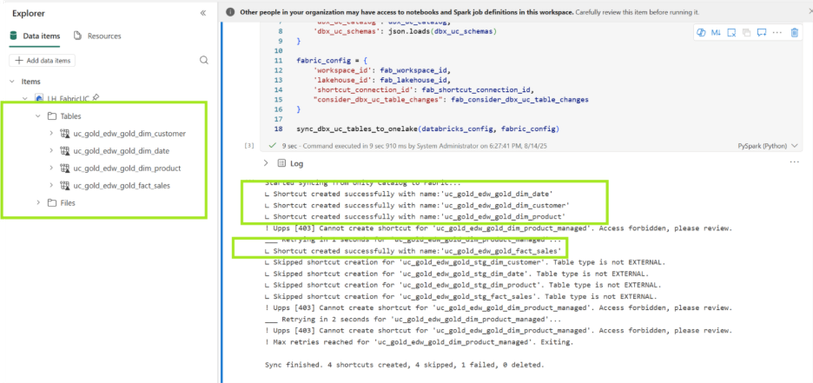Click table icon of uc_gold_edw_gold_dim_customer
This screenshot has width=813, height=383.
(x=65, y=134)
